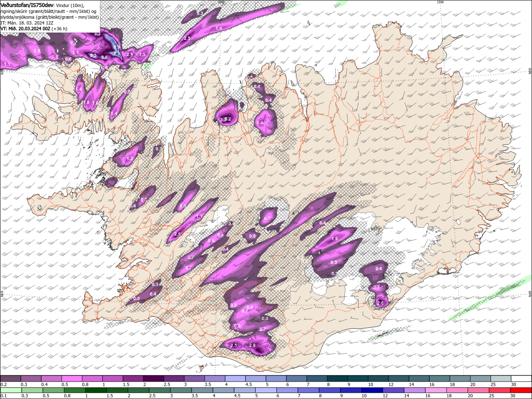
Task: Click the 64N latitude label on right edge
Action: (530, 294)
